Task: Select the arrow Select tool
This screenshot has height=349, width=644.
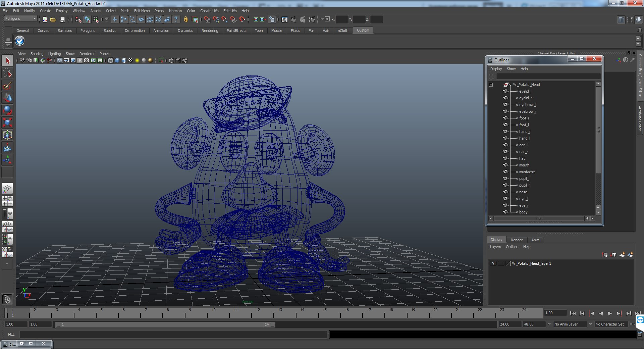Action: [x=7, y=61]
